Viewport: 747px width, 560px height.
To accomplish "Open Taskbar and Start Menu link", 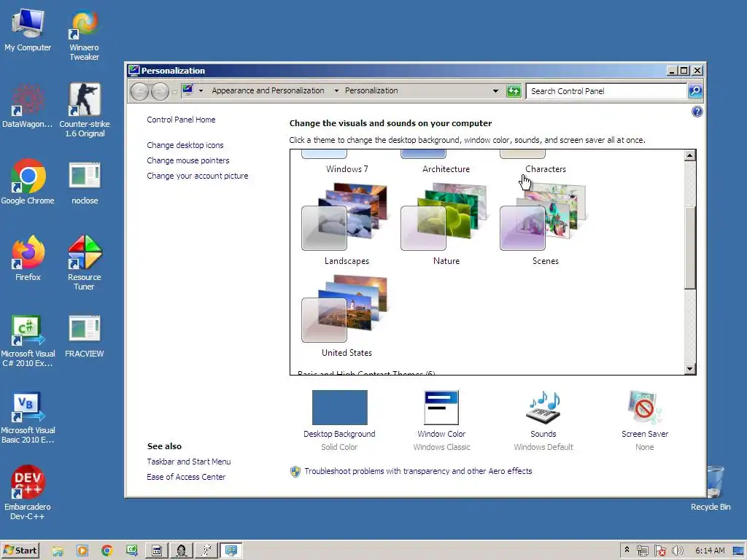I will pos(189,462).
